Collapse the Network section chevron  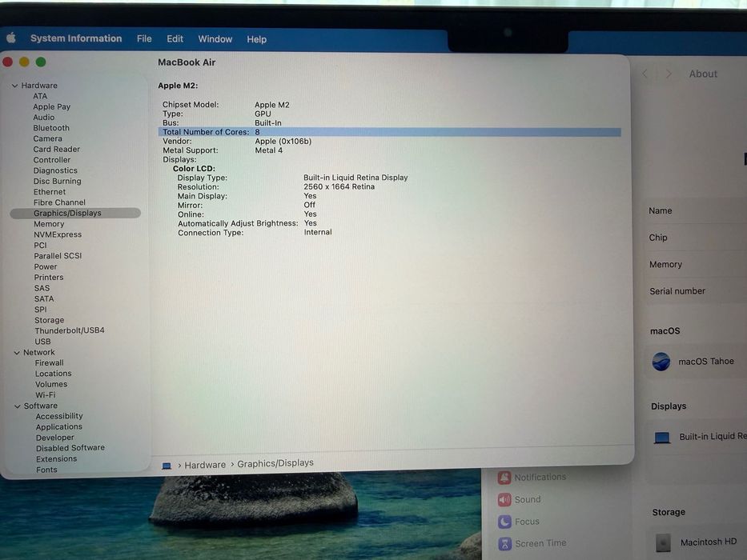[17, 353]
